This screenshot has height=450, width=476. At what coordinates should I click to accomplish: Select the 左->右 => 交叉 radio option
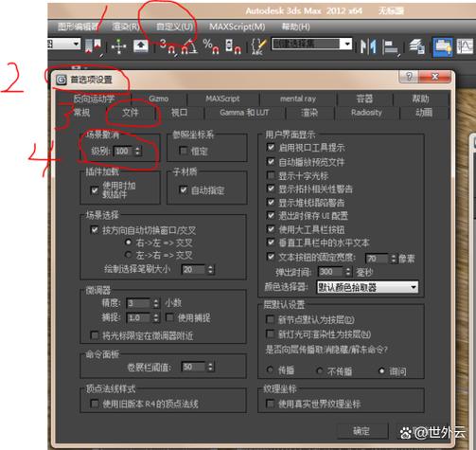tap(128, 254)
